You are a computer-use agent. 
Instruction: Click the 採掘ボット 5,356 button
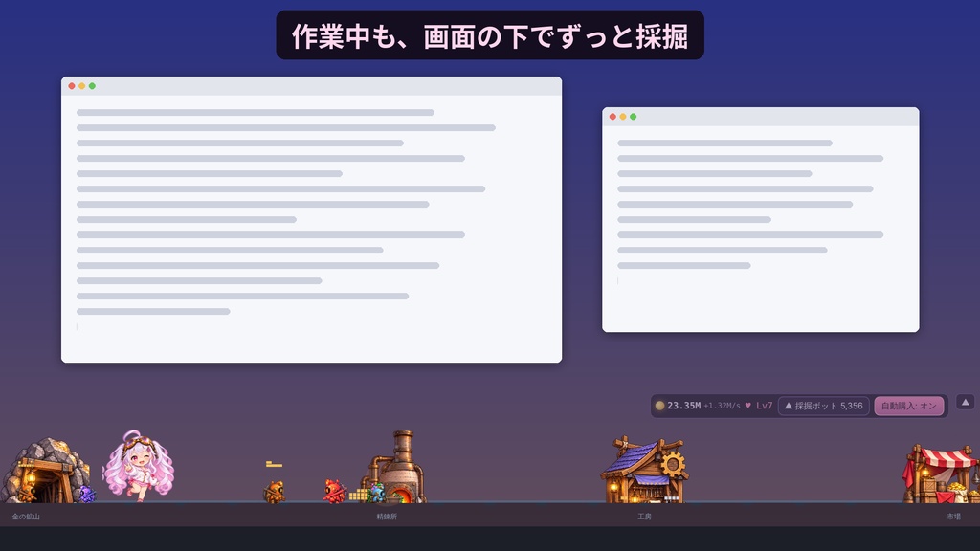(x=824, y=406)
